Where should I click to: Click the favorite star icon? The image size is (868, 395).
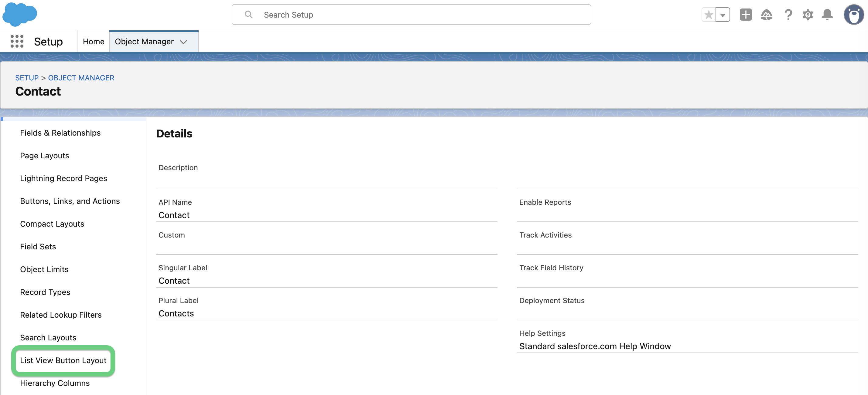[x=709, y=15]
